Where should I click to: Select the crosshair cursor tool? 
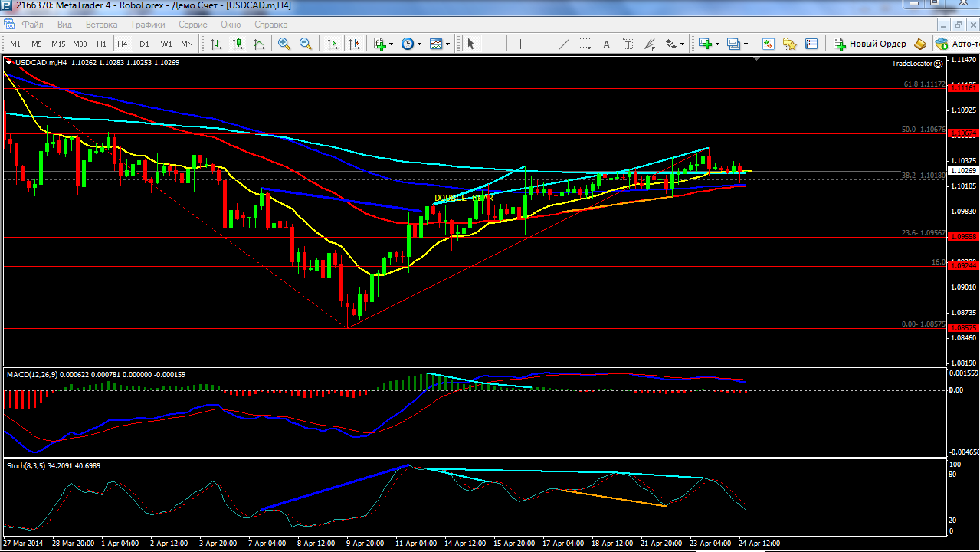[x=493, y=44]
